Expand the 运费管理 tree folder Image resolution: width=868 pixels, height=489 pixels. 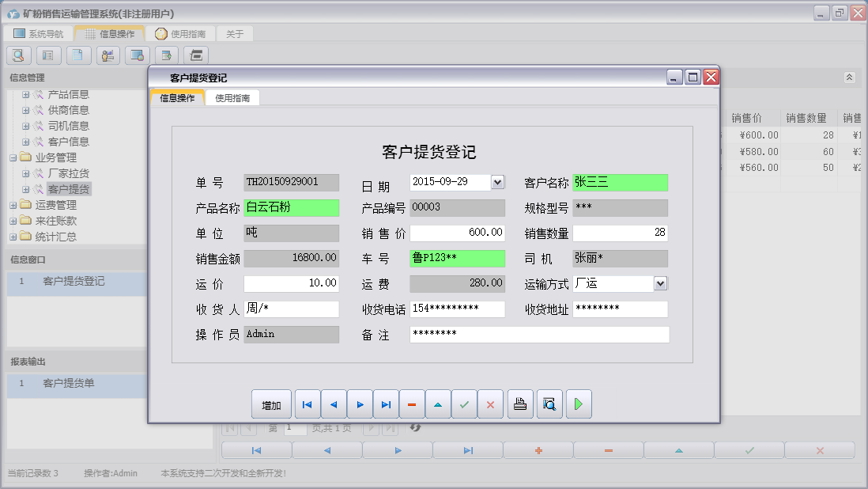click(13, 205)
